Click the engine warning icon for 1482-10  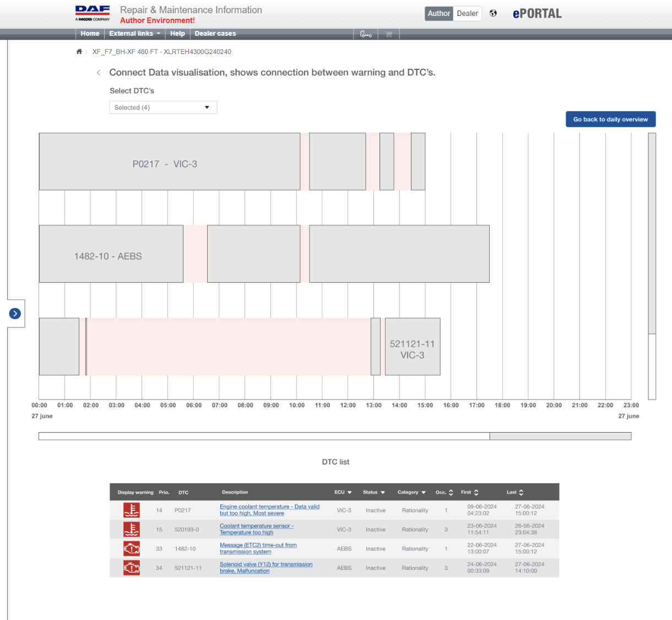pyautogui.click(x=131, y=549)
